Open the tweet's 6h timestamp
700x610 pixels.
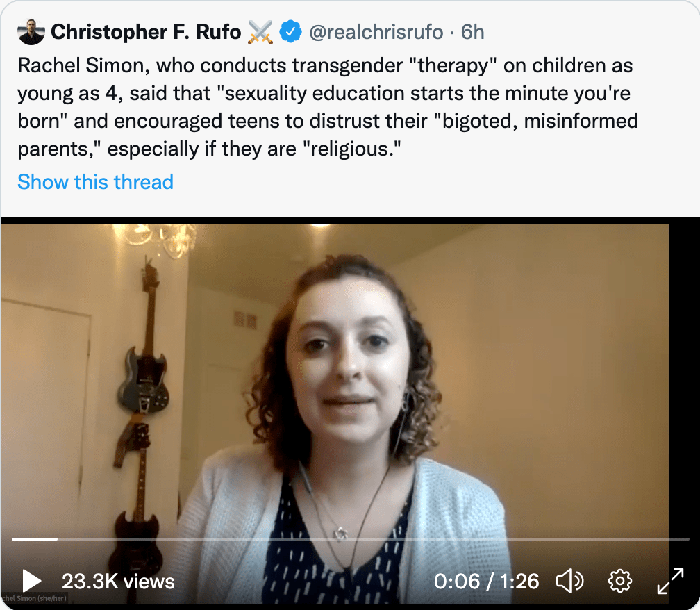[x=472, y=31]
